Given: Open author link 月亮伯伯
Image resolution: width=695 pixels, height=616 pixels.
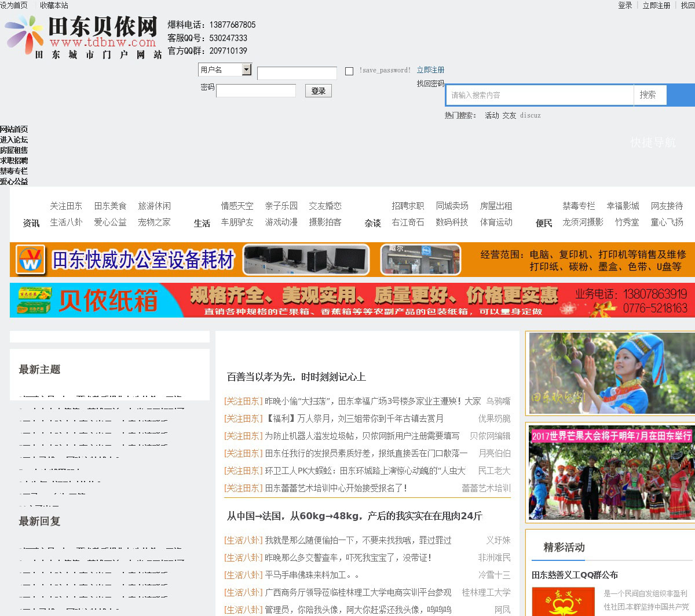Looking at the screenshot, I should tap(495, 453).
